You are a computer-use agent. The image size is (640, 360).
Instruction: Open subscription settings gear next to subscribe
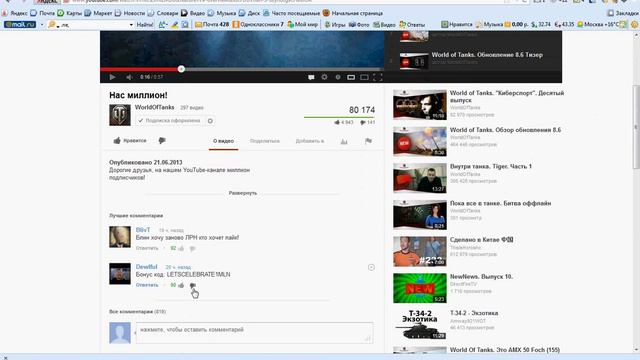210,121
